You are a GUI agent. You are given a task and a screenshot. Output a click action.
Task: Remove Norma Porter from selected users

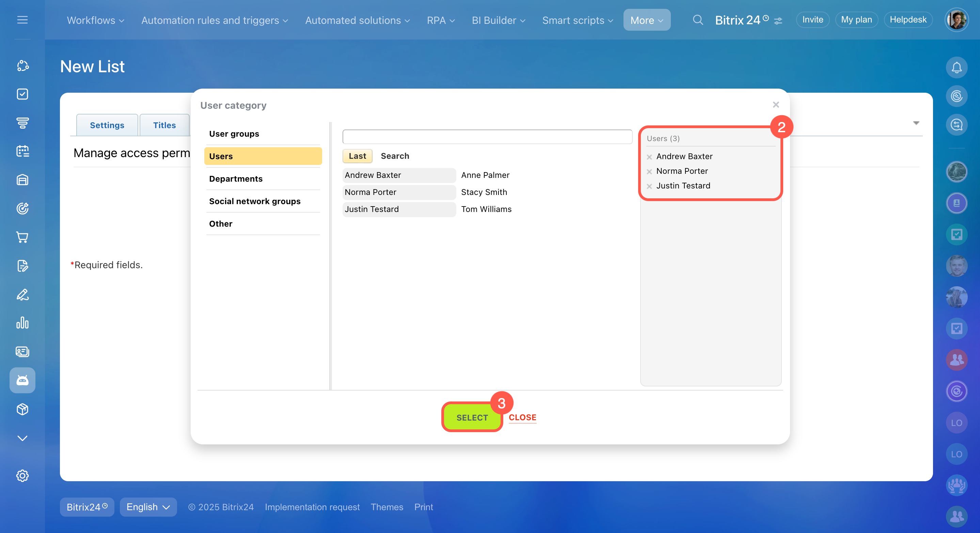pyautogui.click(x=649, y=171)
